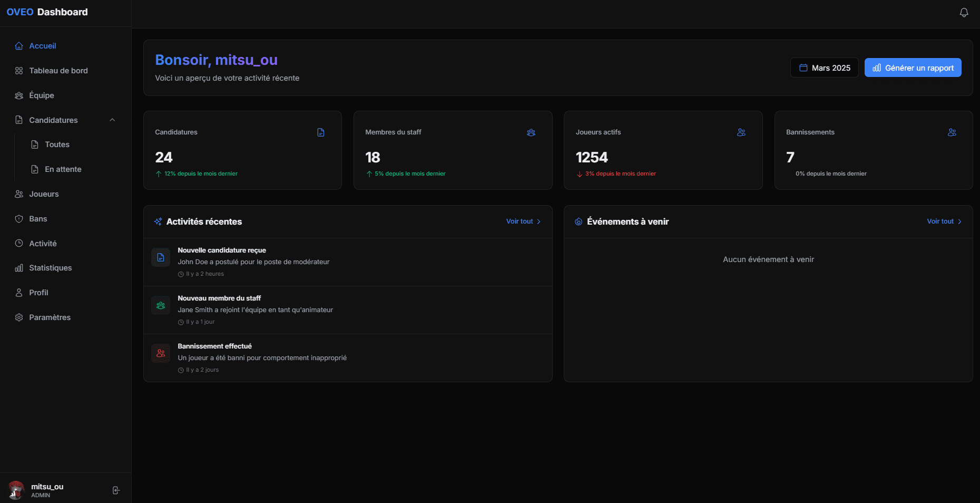This screenshot has width=980, height=503.
Task: Click the Générer un rapport button
Action: pos(913,67)
